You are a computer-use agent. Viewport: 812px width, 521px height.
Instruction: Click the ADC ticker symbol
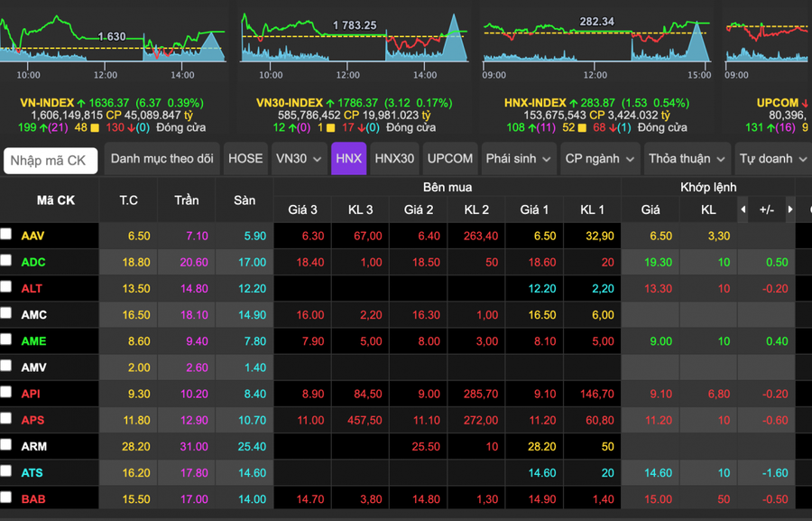(x=33, y=262)
